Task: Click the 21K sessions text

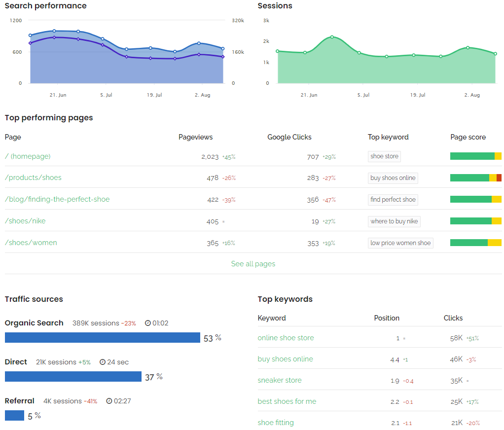Action: pos(56,362)
